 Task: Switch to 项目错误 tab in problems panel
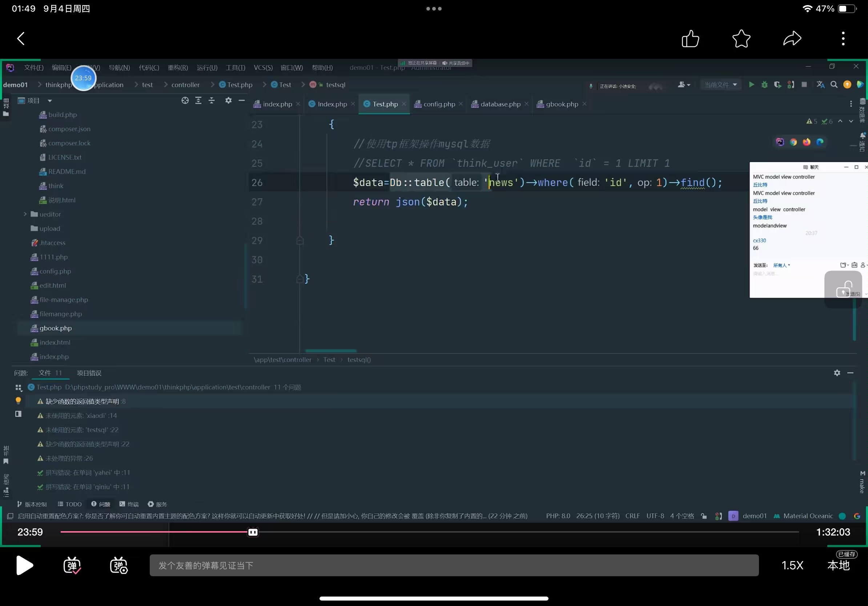click(x=89, y=373)
